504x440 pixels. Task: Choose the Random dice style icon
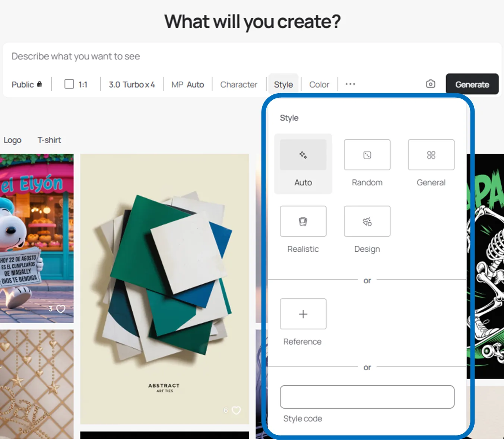click(367, 155)
